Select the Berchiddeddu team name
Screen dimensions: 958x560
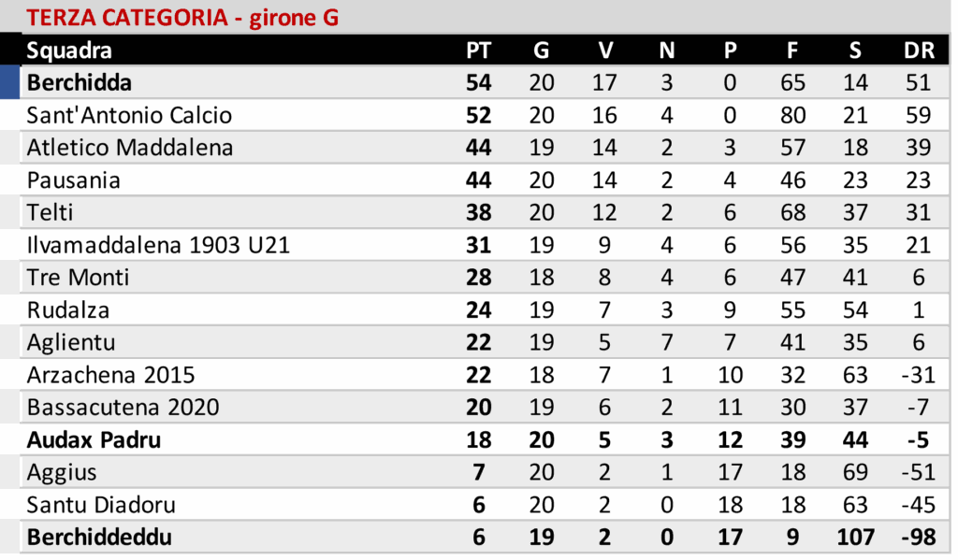click(x=99, y=538)
